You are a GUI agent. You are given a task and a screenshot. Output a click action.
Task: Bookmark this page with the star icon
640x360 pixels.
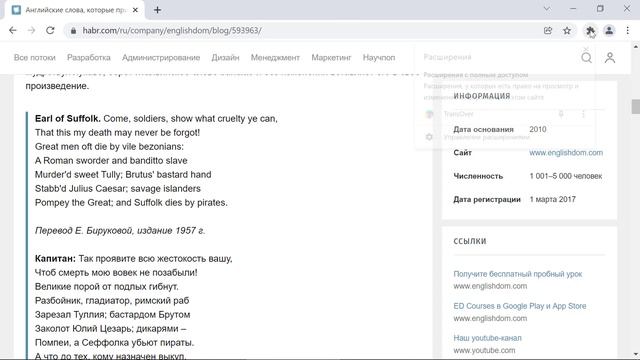coord(567,31)
